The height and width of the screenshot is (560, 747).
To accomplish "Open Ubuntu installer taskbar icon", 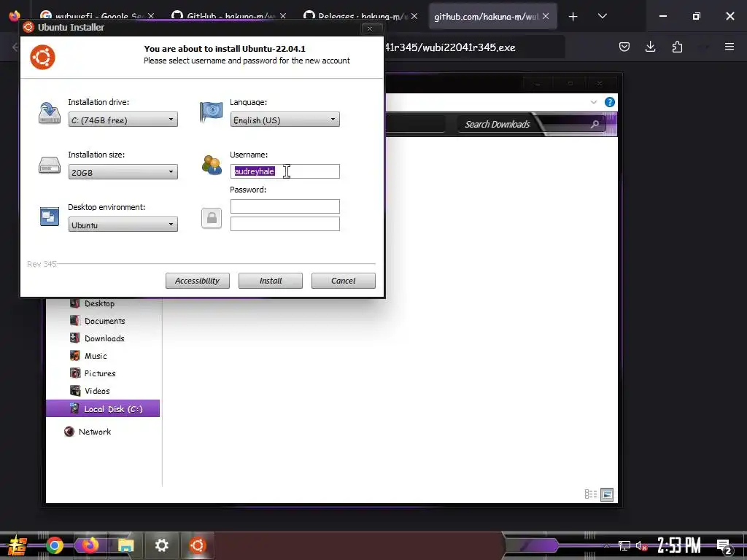I will coord(197,545).
